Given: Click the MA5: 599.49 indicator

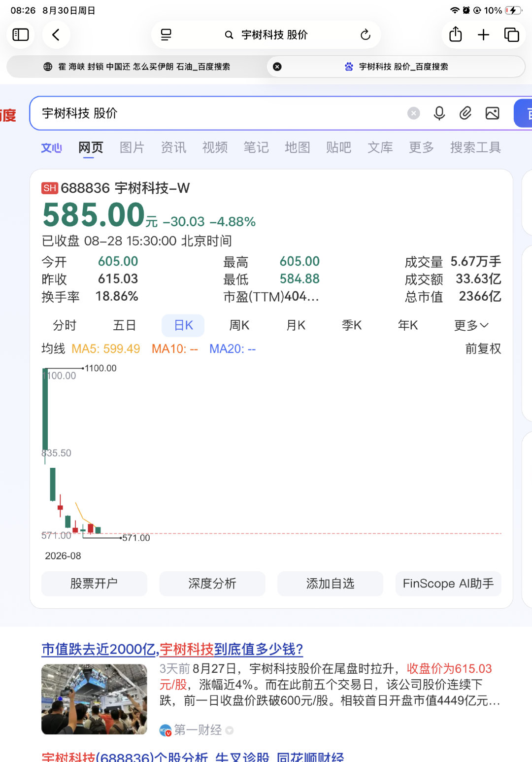Looking at the screenshot, I should point(106,349).
